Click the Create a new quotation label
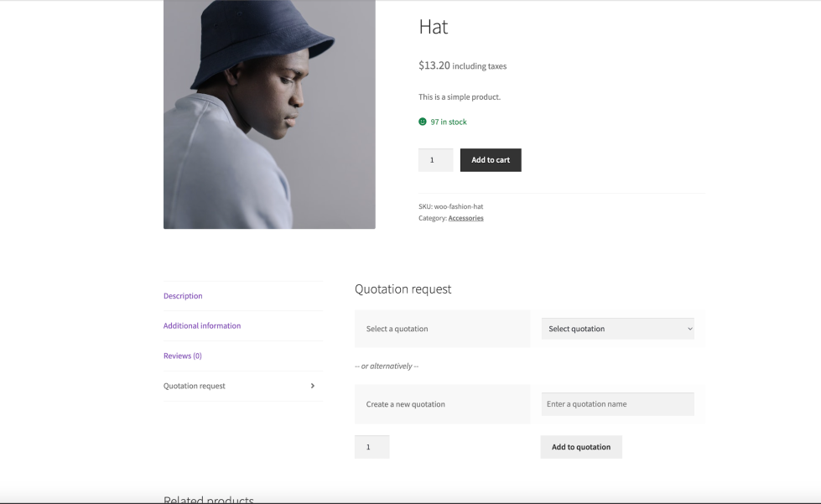This screenshot has height=504, width=821. coord(406,404)
